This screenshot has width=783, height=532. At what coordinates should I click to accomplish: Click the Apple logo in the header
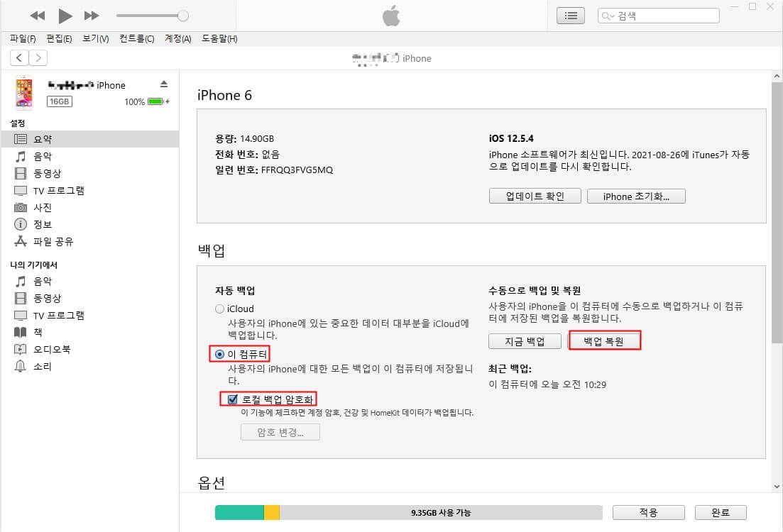coord(391,16)
